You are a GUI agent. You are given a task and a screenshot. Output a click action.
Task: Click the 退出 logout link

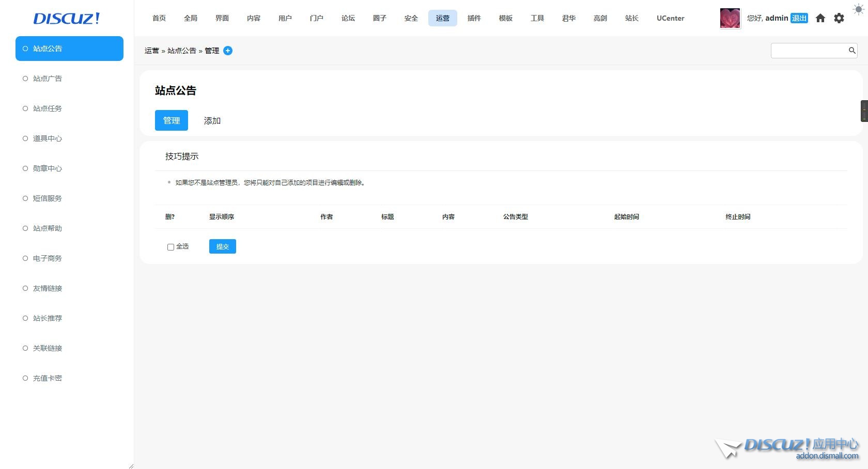click(x=799, y=19)
